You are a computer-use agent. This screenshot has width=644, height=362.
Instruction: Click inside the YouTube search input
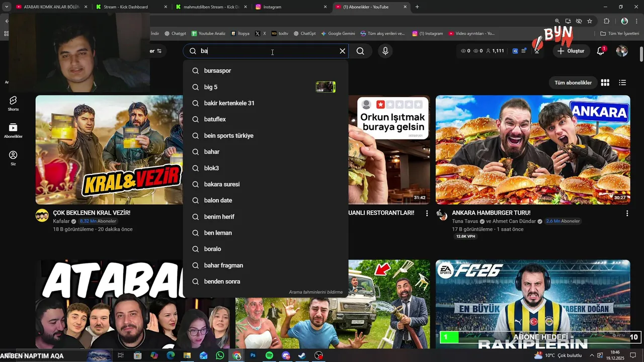pyautogui.click(x=267, y=51)
